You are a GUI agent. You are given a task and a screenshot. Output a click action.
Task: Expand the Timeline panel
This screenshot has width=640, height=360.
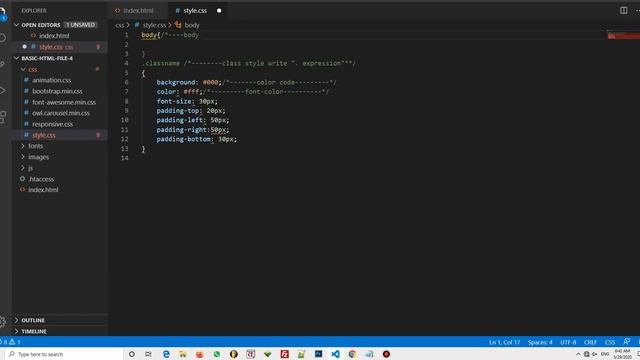pos(60,331)
